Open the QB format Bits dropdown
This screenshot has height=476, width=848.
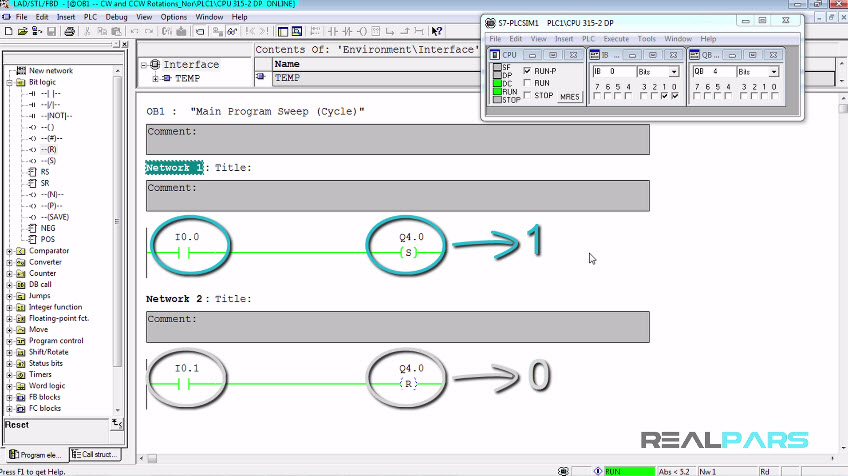click(774, 71)
